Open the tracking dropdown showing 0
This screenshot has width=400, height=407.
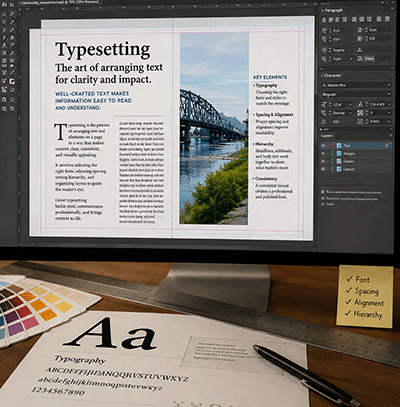coord(389,113)
